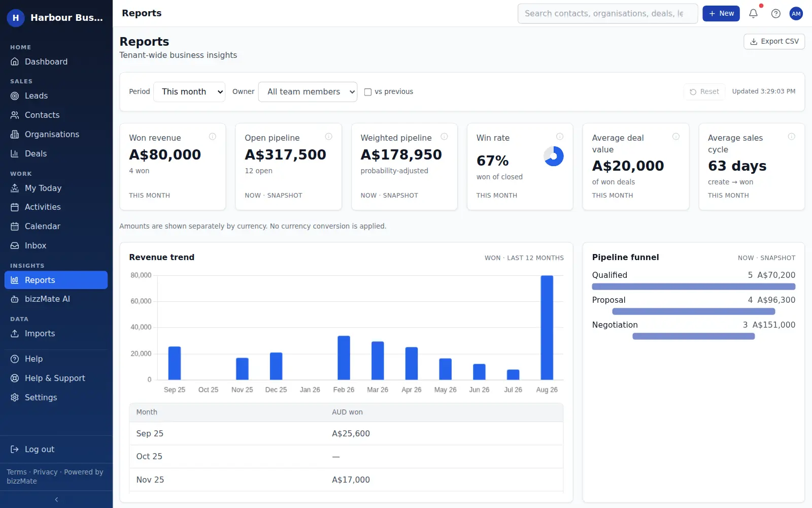Click the Help question-mark icon in sidebar
The width and height of the screenshot is (812, 508).
pyautogui.click(x=15, y=359)
